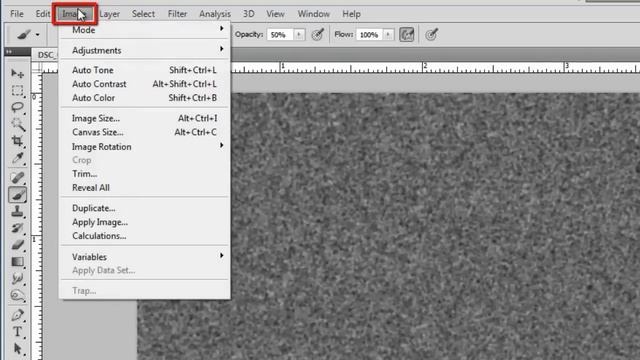Select the Gradient tool
The width and height of the screenshot is (640, 360).
point(17,262)
